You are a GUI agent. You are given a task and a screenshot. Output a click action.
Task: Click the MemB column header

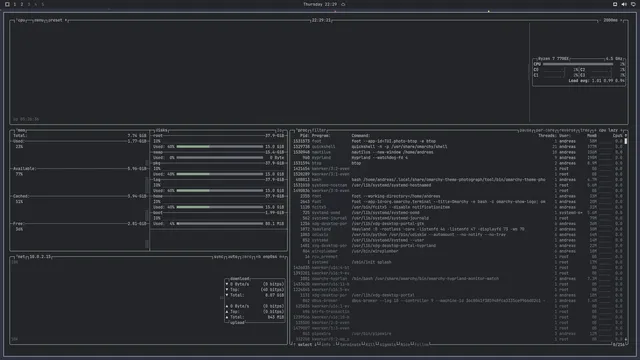click(x=592, y=136)
